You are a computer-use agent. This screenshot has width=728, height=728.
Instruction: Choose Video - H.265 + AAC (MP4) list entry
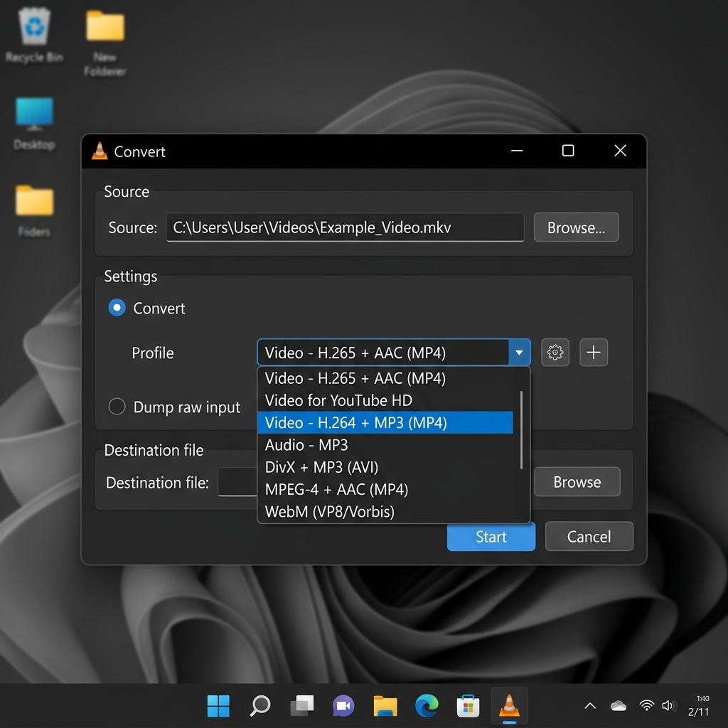point(385,378)
